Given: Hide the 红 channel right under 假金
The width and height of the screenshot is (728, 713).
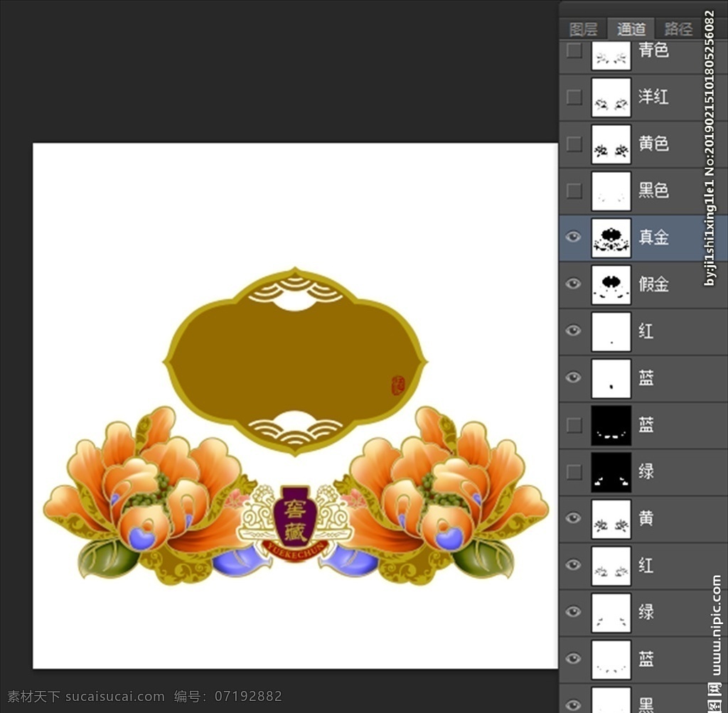Looking at the screenshot, I should tap(574, 331).
